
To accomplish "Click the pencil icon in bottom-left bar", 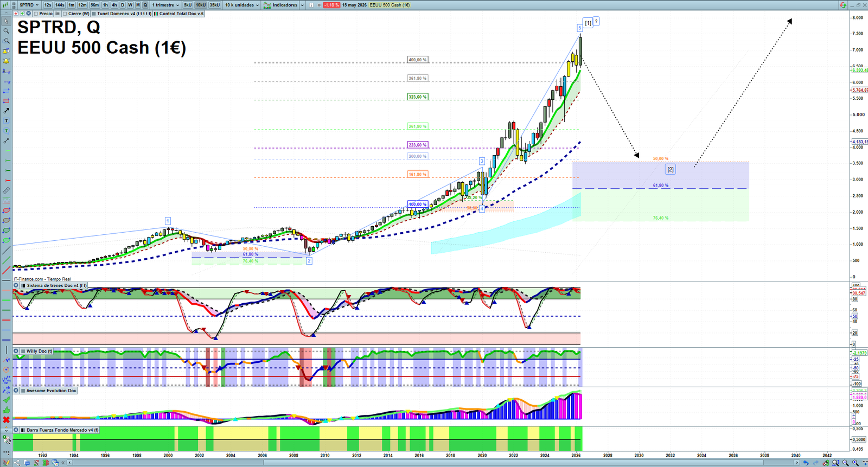I will (x=7, y=463).
